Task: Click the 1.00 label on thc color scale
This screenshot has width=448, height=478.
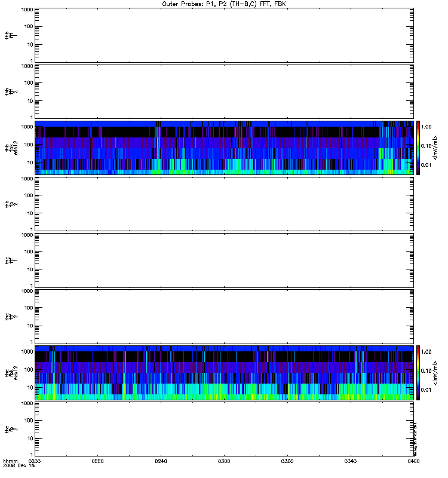Action: point(426,352)
